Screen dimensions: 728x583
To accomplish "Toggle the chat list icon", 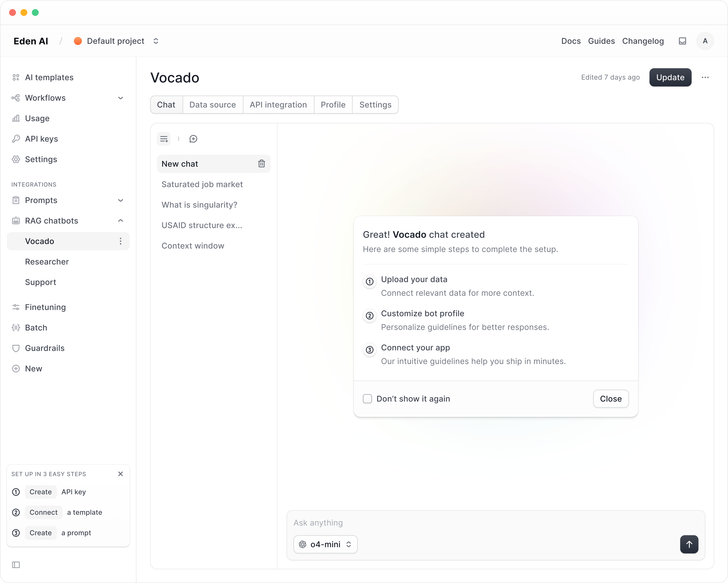I will coord(164,139).
